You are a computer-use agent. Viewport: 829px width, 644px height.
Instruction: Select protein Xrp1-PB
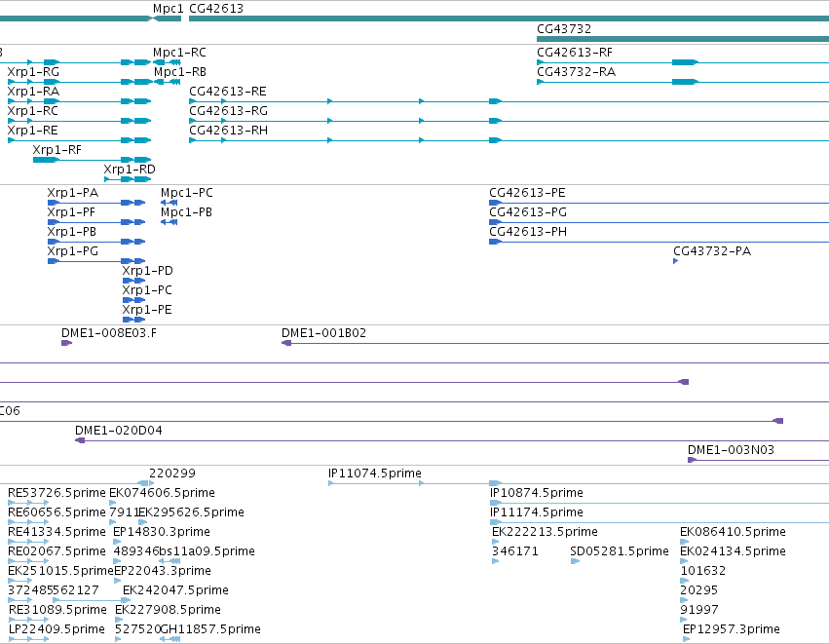click(72, 232)
